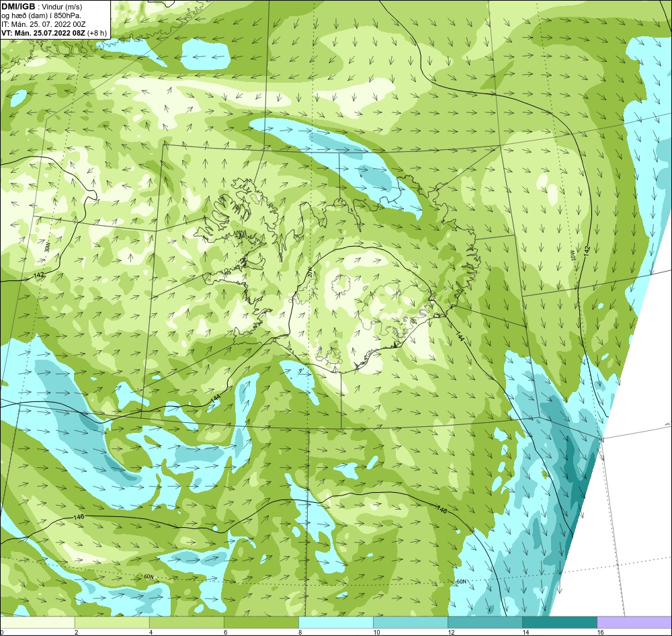Click the eastern "60N" latitude label
This screenshot has width=672, height=636.
point(461,582)
